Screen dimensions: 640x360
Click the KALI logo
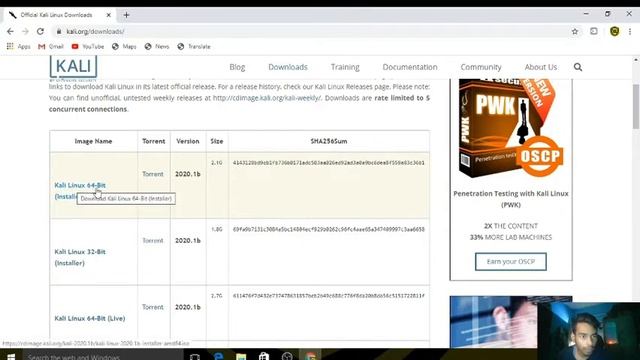point(73,67)
